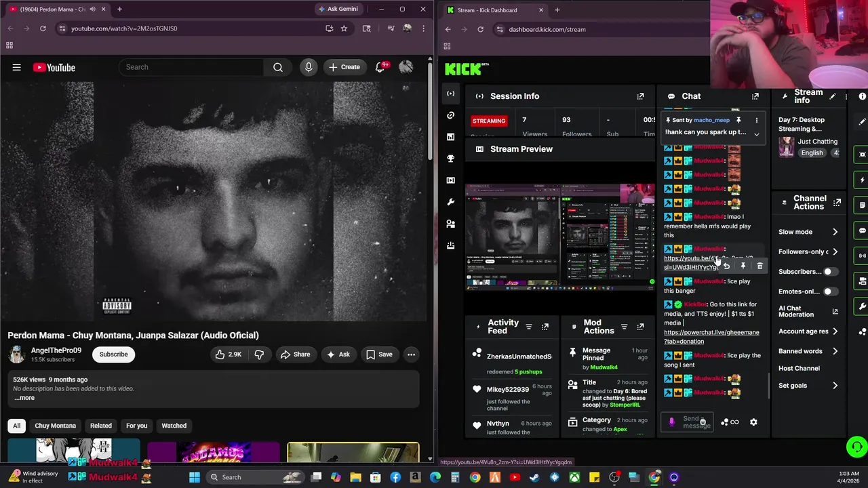Click Ask Gemini in Chrome title bar
868x488 pixels.
338,9
